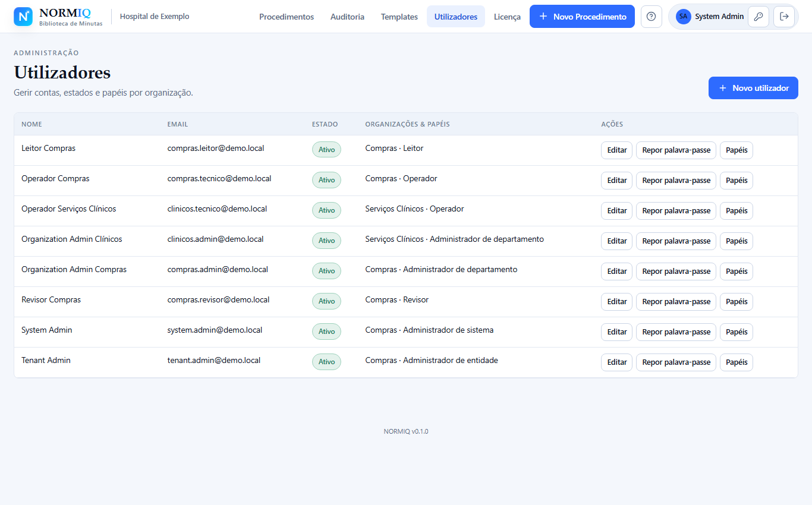Click the tenant.admin@demo.local email
The height and width of the screenshot is (505, 812).
pyautogui.click(x=214, y=360)
